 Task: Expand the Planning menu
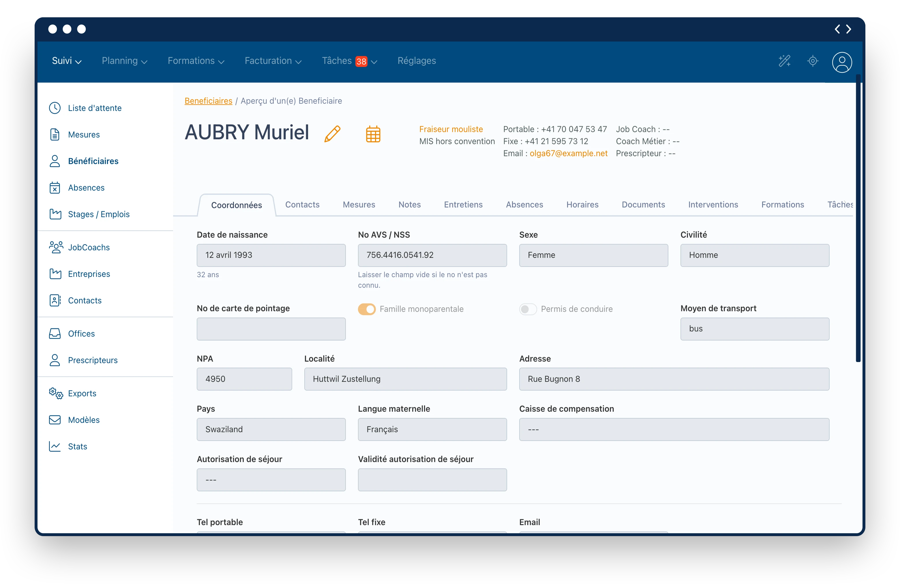tap(125, 61)
